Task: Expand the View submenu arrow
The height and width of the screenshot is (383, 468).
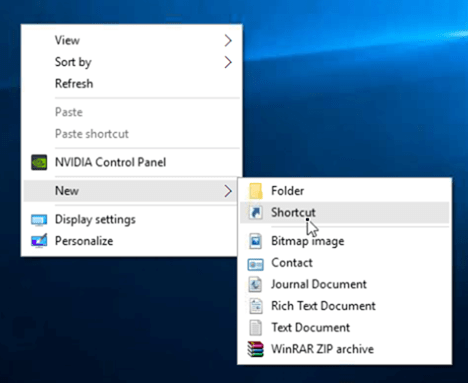Action: coord(228,40)
